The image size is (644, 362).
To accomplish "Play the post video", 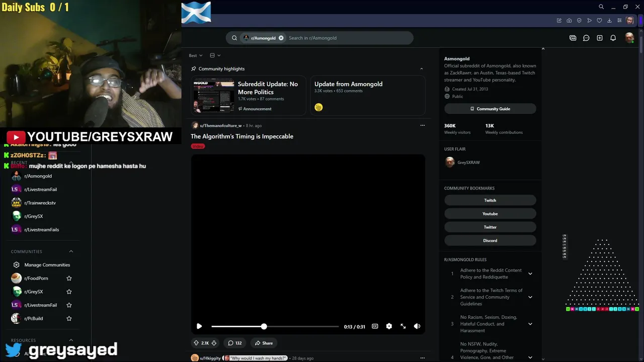I will click(x=199, y=326).
